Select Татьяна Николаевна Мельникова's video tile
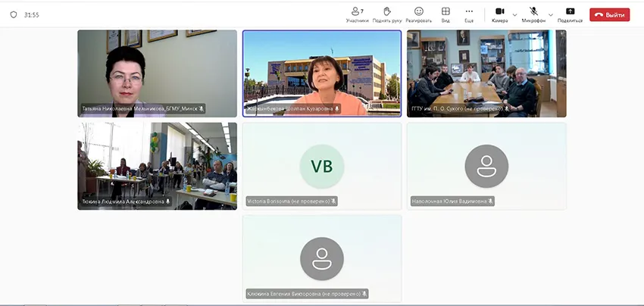This screenshot has height=306, width=644. tap(157, 73)
